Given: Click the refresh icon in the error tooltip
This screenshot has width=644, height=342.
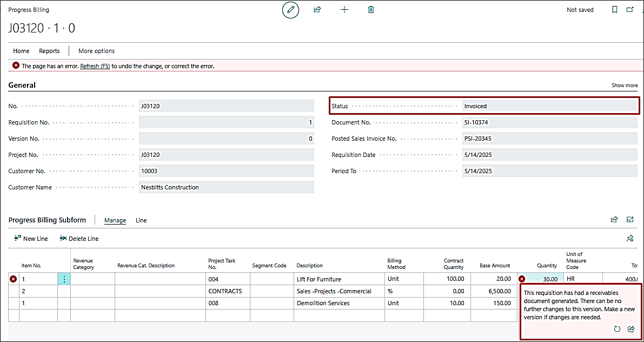Looking at the screenshot, I should pyautogui.click(x=616, y=329).
